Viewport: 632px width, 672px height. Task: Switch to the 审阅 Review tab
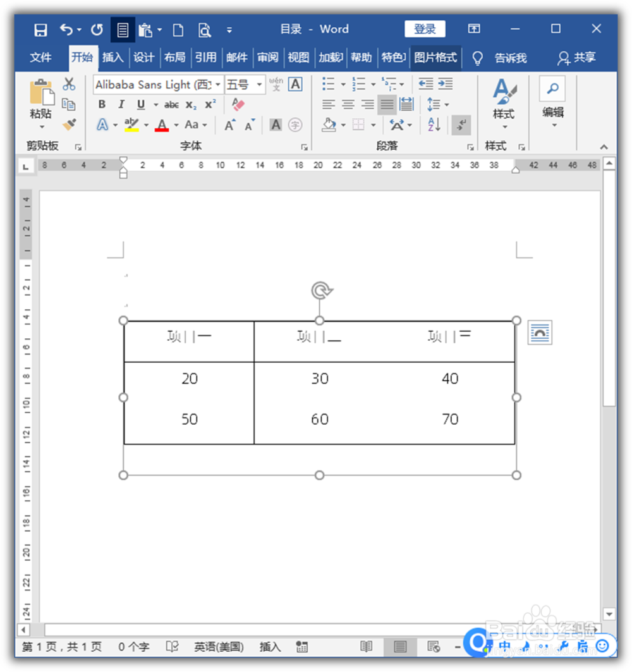point(268,58)
